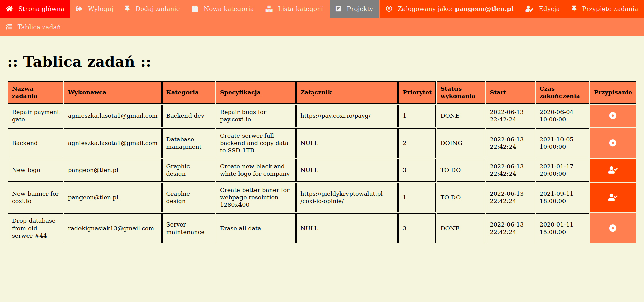Click the box icon beside Nowa kategoria
The height and width of the screenshot is (302, 644).
(x=195, y=9)
